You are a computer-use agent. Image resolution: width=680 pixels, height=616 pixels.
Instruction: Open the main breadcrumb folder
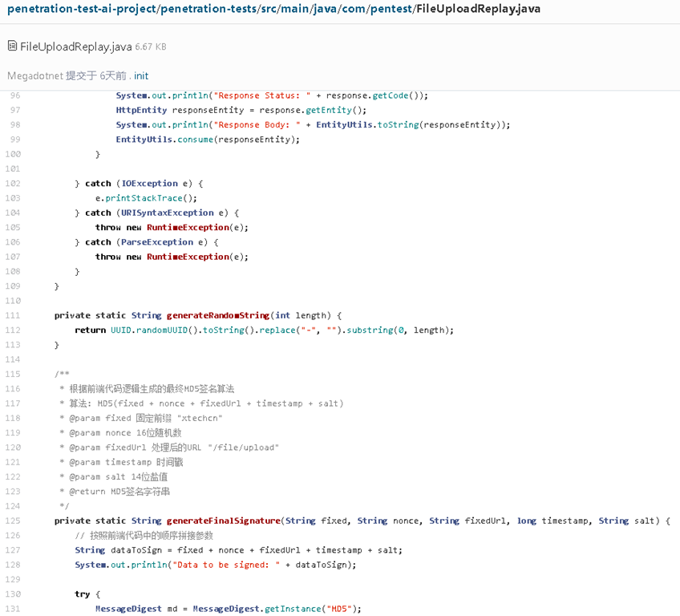pos(295,9)
